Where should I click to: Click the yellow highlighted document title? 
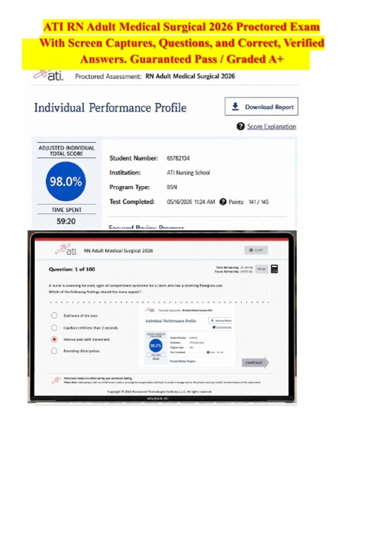coord(182,43)
